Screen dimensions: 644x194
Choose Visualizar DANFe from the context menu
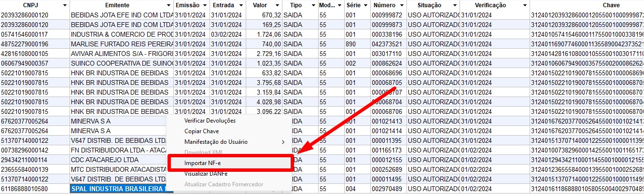[x=206, y=174]
